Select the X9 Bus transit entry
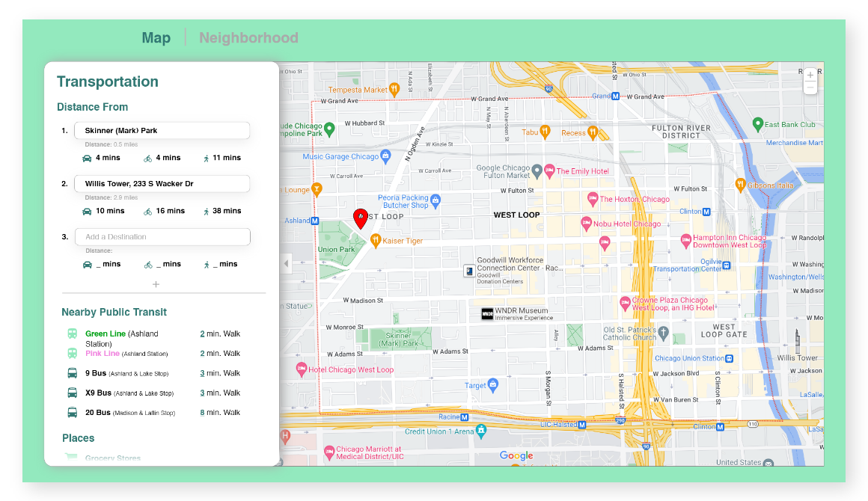The image size is (868, 501). click(154, 393)
